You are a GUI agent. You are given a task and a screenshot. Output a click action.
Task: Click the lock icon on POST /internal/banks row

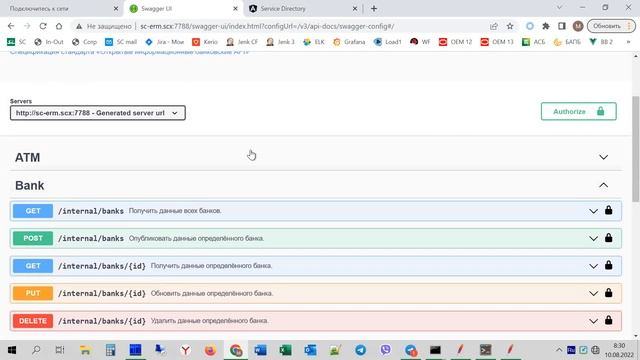pos(609,238)
